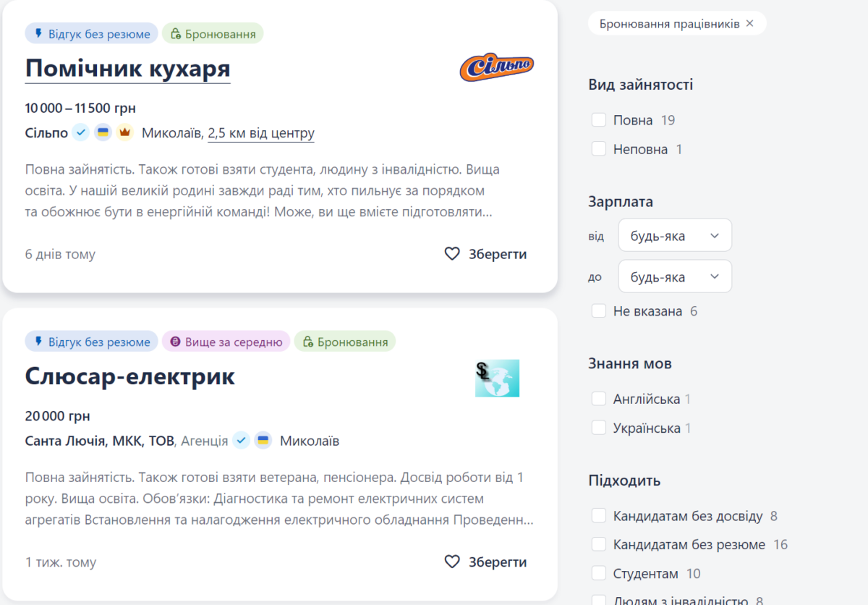This screenshot has width=868, height=605.
Task: Click the '2,5 км від центру' link
Action: coord(260,133)
